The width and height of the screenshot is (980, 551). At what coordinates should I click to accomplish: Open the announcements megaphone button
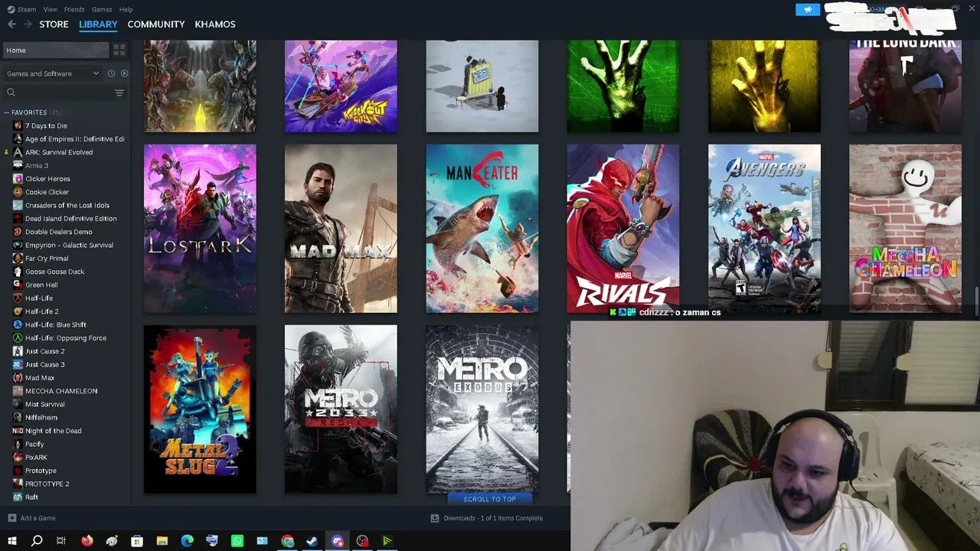808,9
